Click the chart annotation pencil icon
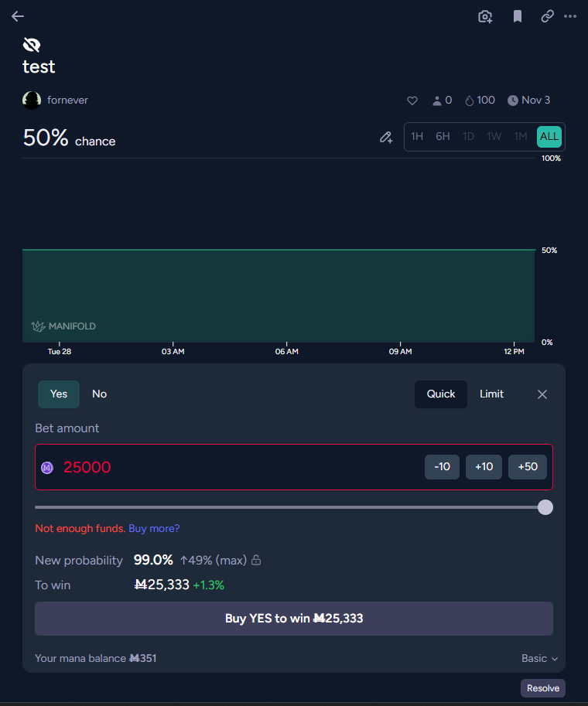This screenshot has height=706, width=588. click(x=386, y=137)
